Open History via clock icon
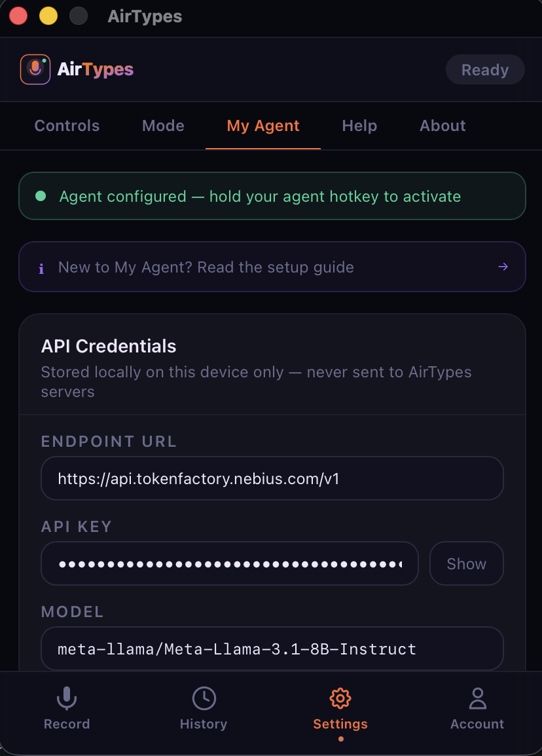 204,698
